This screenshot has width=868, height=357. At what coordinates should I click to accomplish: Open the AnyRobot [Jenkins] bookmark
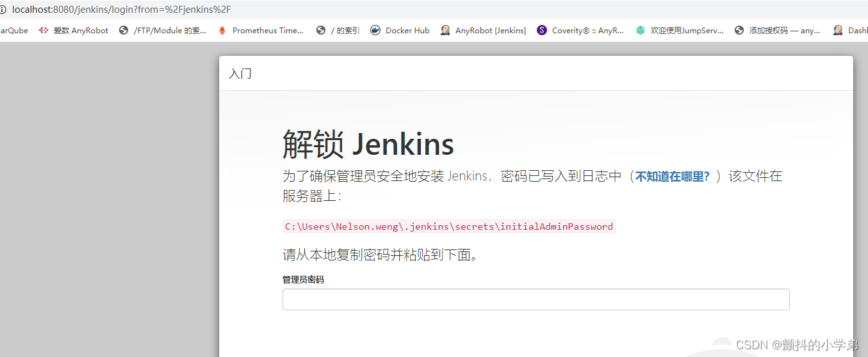[x=483, y=30]
